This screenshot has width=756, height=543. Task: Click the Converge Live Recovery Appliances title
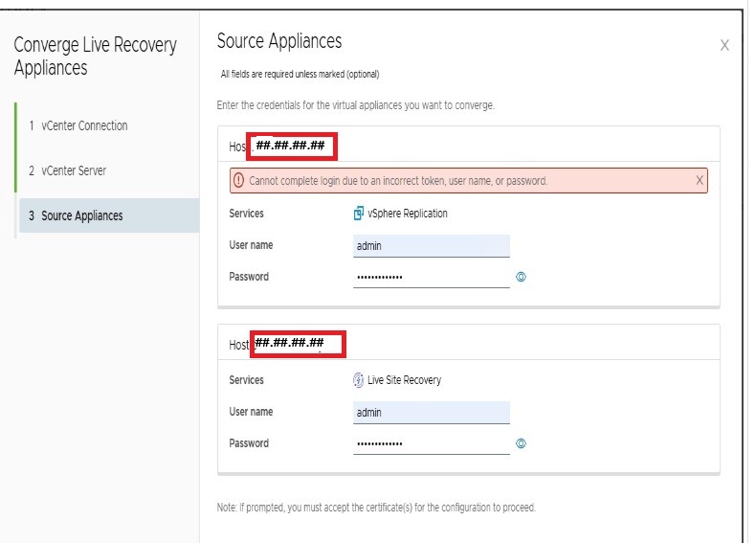point(95,57)
